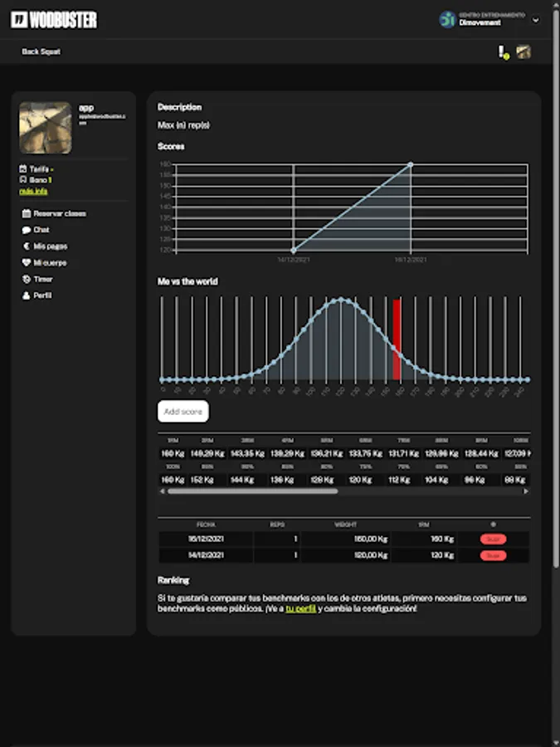This screenshot has height=747, width=560.
Task: Click the Bono bookmark icon
Action: click(x=23, y=179)
